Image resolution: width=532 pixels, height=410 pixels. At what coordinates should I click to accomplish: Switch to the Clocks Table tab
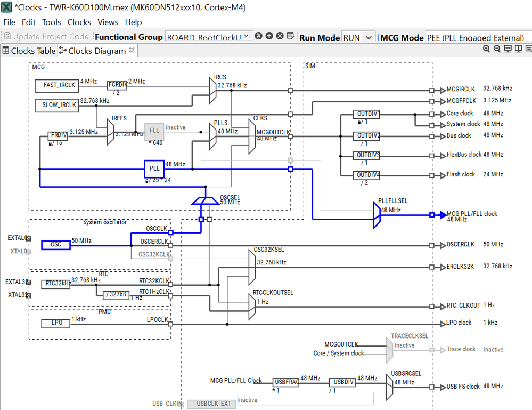tap(29, 51)
